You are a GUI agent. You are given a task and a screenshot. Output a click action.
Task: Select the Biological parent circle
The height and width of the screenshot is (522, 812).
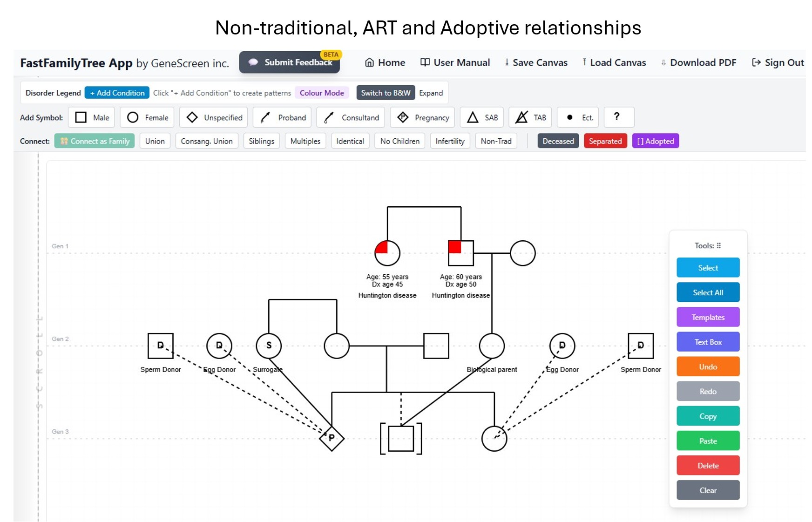coord(492,346)
